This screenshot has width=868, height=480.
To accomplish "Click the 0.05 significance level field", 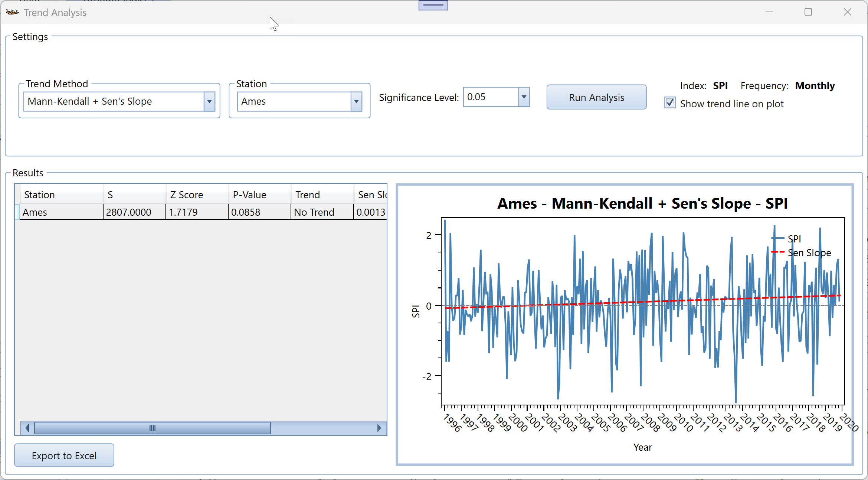I will [x=496, y=97].
